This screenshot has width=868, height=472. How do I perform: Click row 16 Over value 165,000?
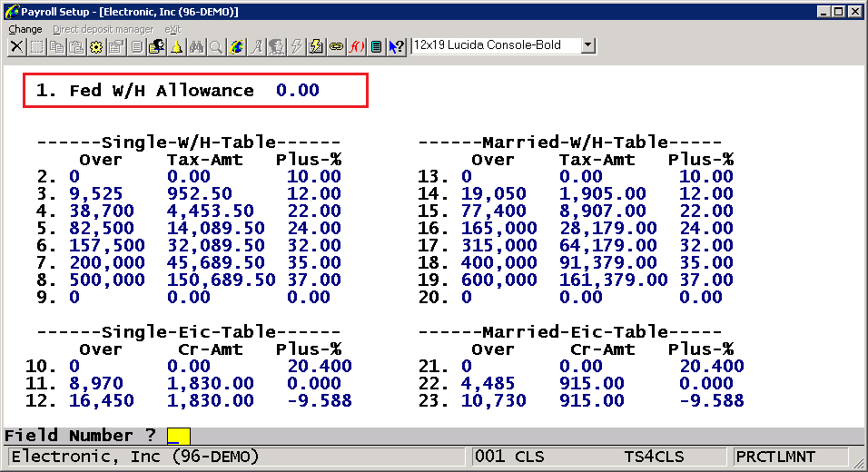tap(498, 228)
